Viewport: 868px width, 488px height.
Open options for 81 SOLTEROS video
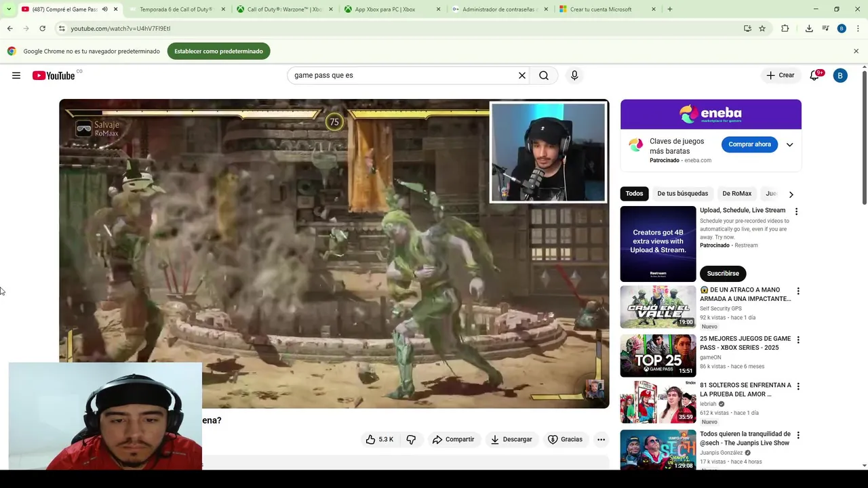click(798, 386)
